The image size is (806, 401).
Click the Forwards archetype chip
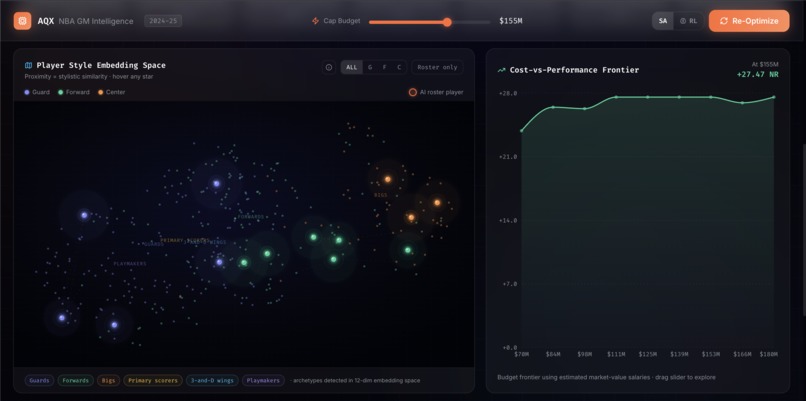[x=75, y=380]
